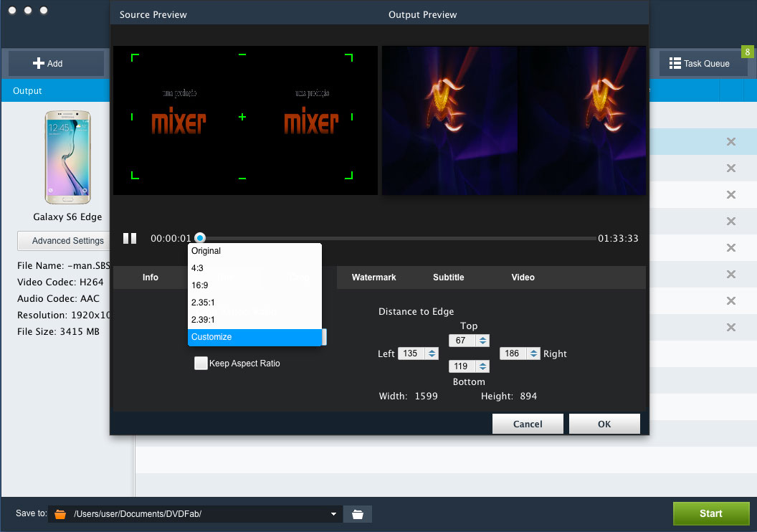Choose Original in the aspect ratio list
The height and width of the screenshot is (532, 757).
(x=254, y=251)
